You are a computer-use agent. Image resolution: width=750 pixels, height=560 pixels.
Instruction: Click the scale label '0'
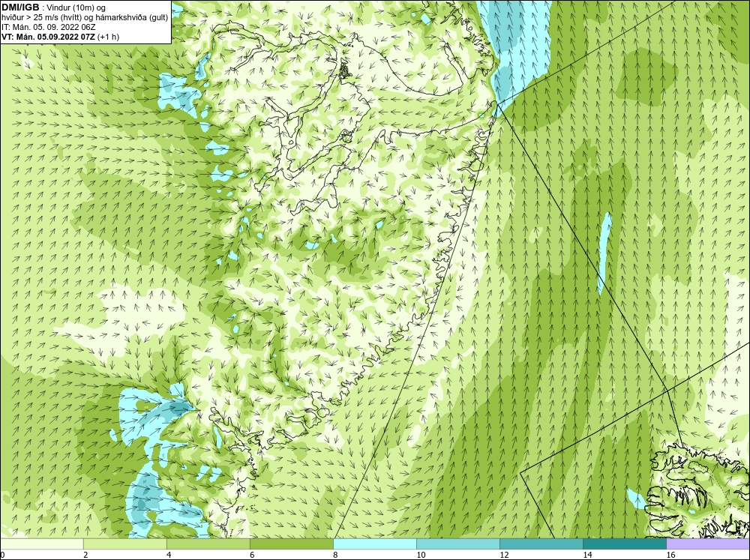pyautogui.click(x=2, y=555)
